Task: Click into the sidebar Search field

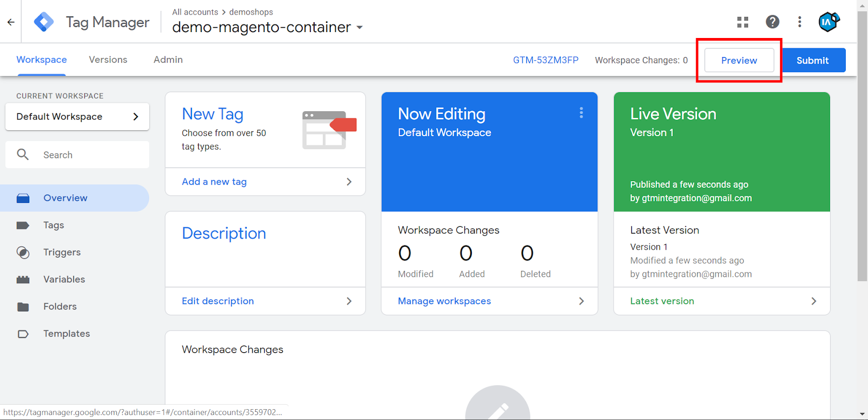Action: 87,155
